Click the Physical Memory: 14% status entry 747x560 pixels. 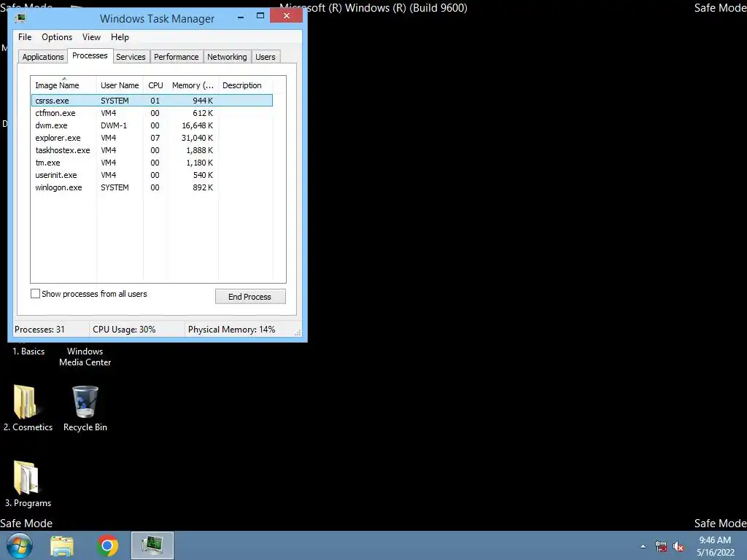[x=231, y=330]
